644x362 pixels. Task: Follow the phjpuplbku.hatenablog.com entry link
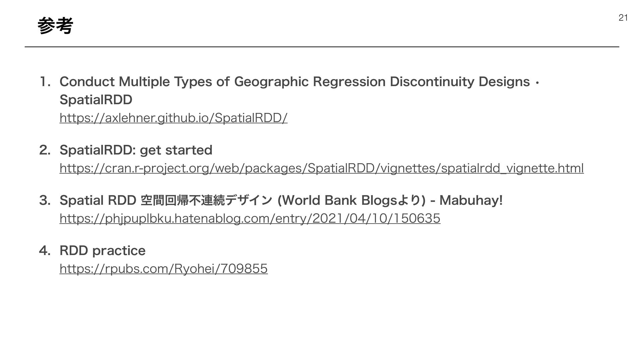pos(250,218)
